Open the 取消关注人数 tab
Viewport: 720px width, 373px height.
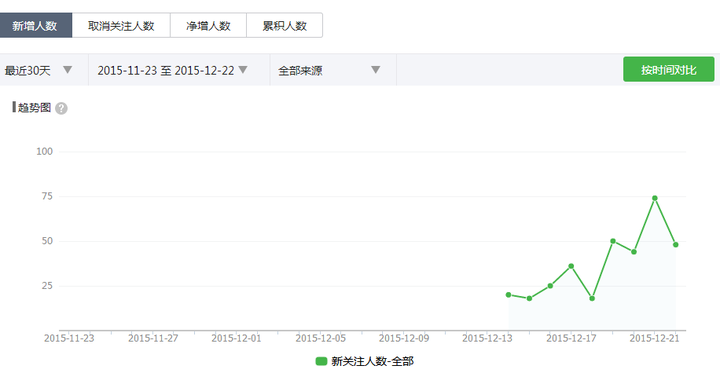tap(121, 25)
